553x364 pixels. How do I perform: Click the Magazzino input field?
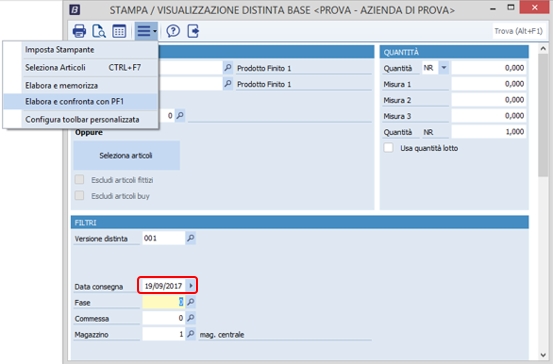tap(164, 334)
